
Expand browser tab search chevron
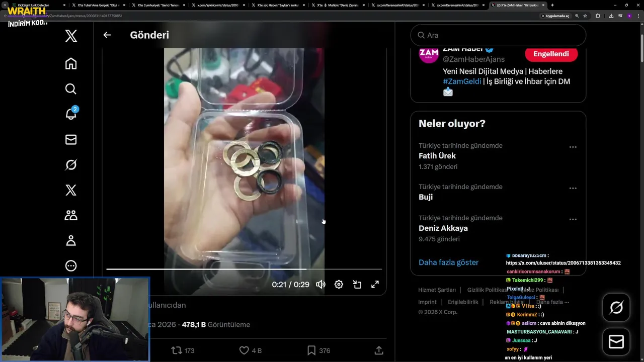pos(5,5)
